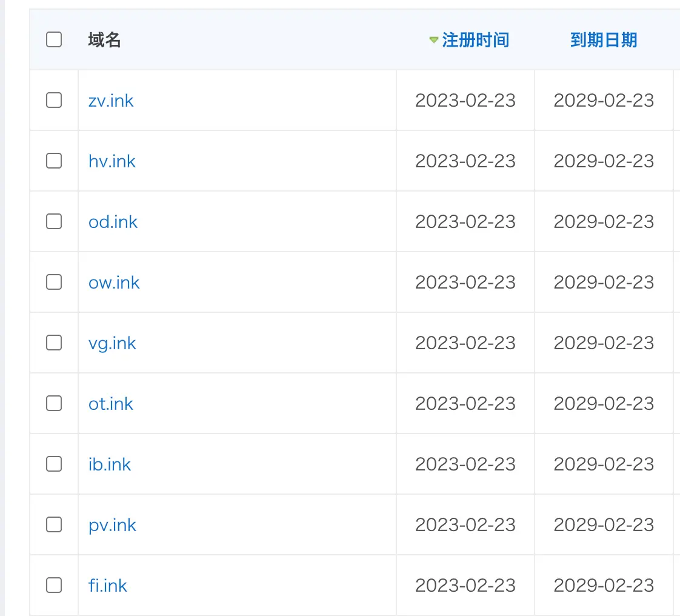
Task: Select the ib.ink checkbox
Action: (x=54, y=464)
